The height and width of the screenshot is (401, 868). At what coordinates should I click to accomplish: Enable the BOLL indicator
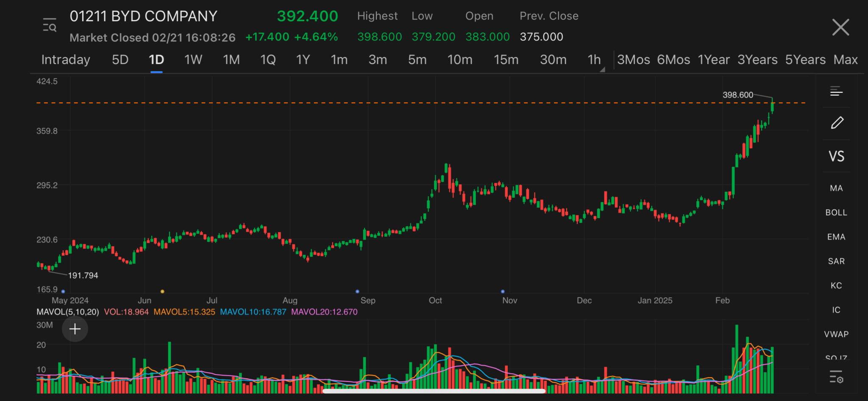pos(836,213)
